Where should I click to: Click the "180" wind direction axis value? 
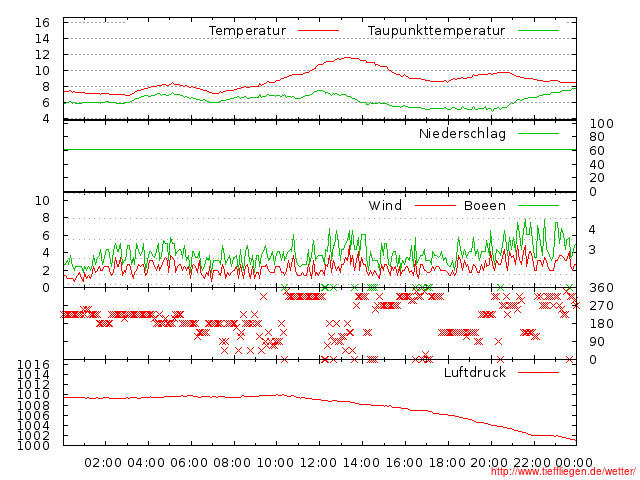(x=601, y=324)
